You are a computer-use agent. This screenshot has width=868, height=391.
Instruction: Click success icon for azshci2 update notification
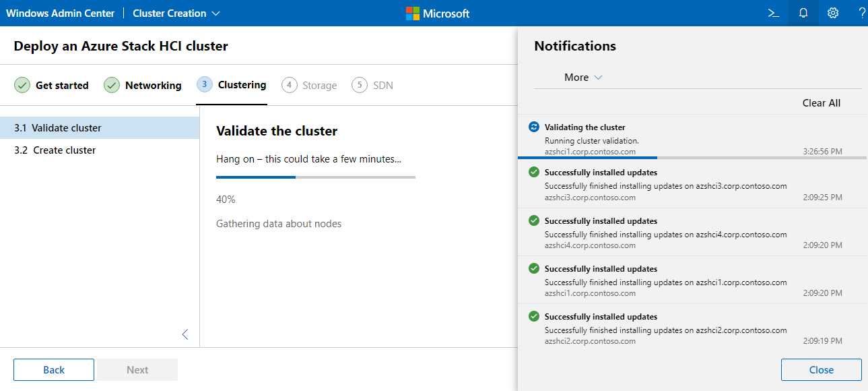534,316
